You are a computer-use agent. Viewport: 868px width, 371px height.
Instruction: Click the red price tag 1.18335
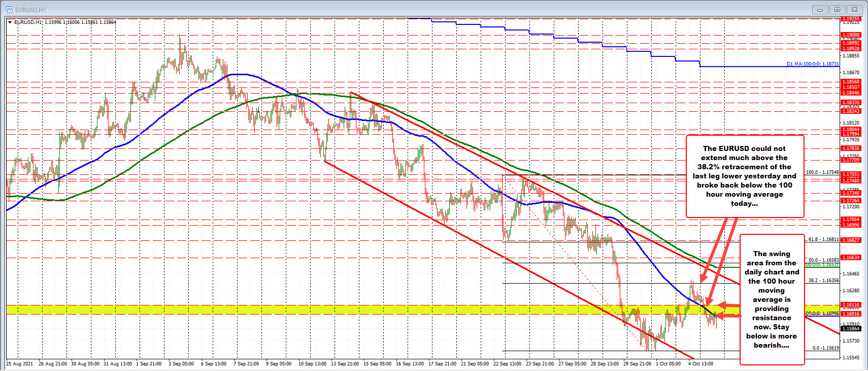[851, 103]
